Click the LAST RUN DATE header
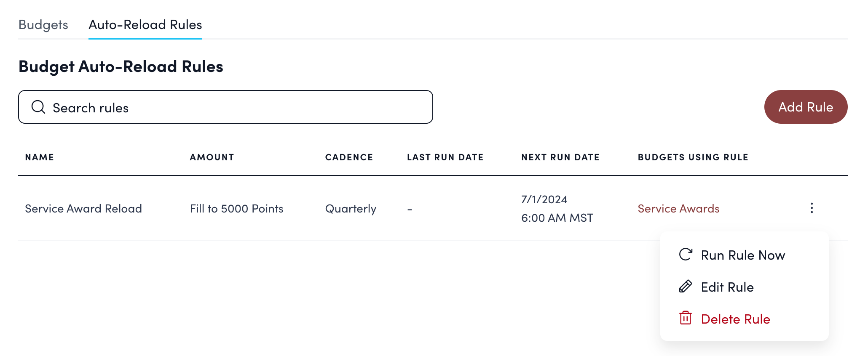The height and width of the screenshot is (356, 868). tap(445, 157)
